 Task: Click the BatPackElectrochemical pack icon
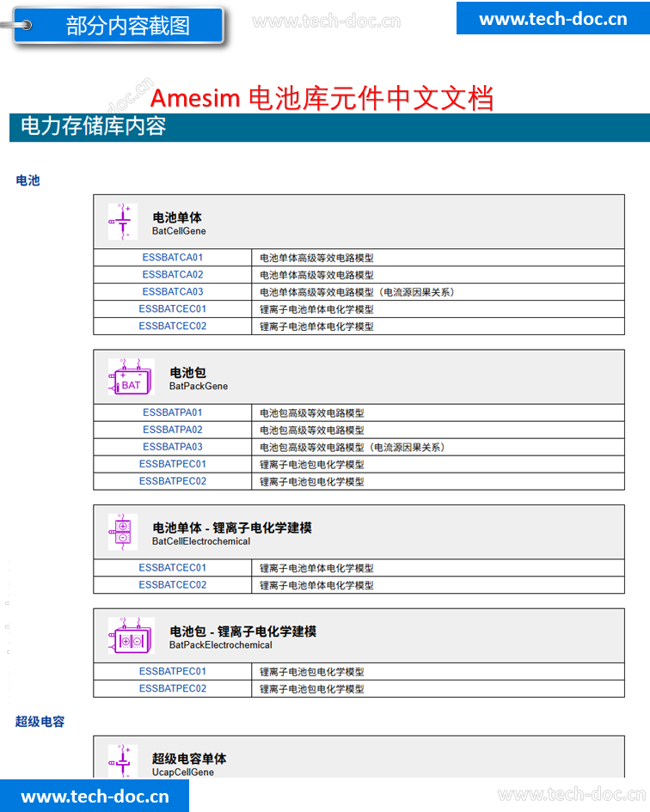point(132,635)
